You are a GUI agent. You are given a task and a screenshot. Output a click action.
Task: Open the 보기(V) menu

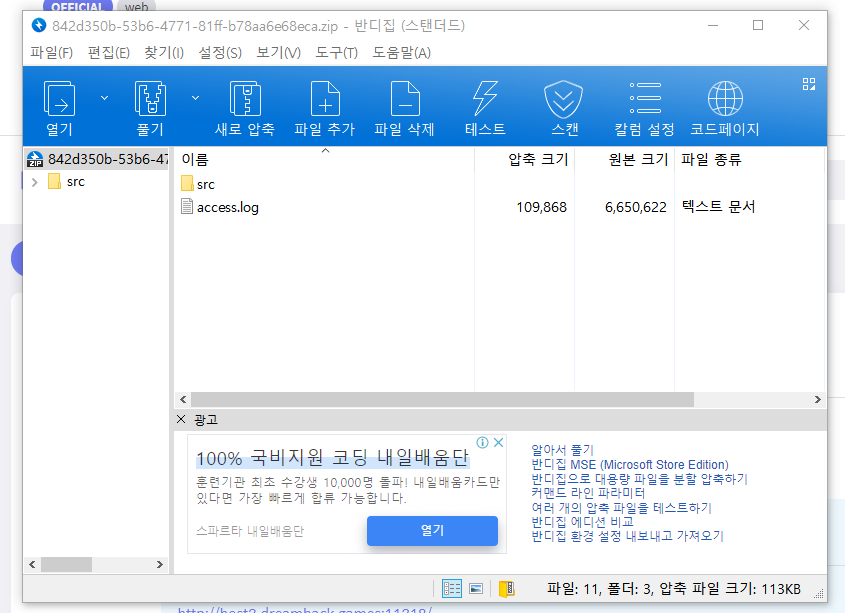point(279,53)
